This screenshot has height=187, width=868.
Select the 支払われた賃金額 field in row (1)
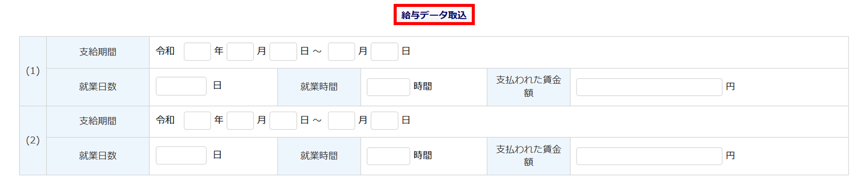tap(649, 87)
